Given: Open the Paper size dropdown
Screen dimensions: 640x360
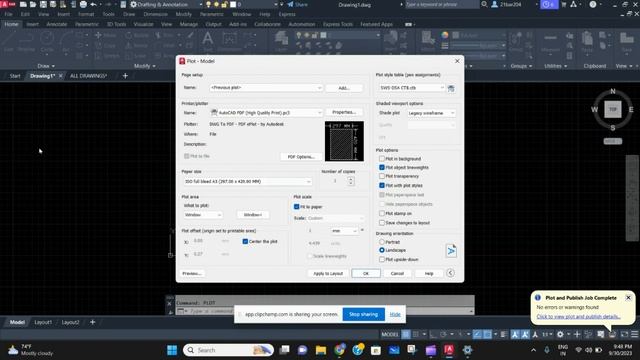Looking at the screenshot, I should tap(247, 181).
